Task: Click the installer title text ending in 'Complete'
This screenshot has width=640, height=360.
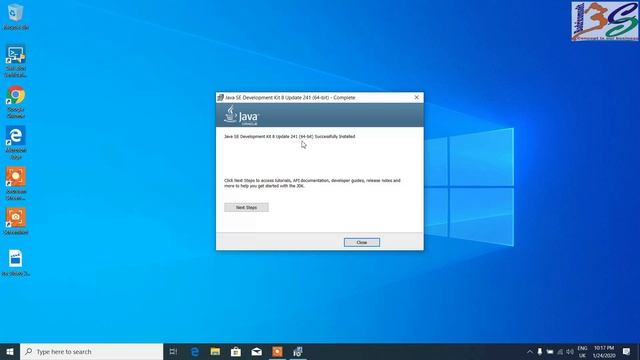Action: tap(290, 98)
